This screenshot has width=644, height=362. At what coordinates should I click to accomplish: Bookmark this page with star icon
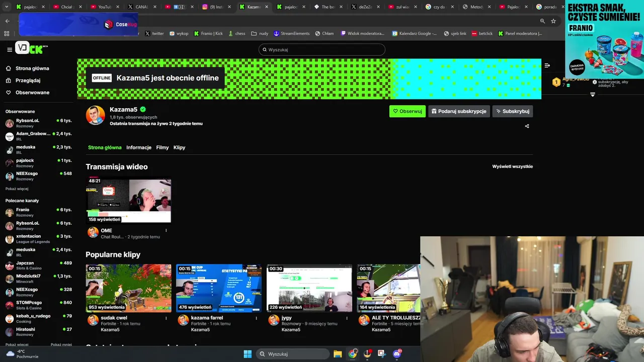(x=553, y=21)
